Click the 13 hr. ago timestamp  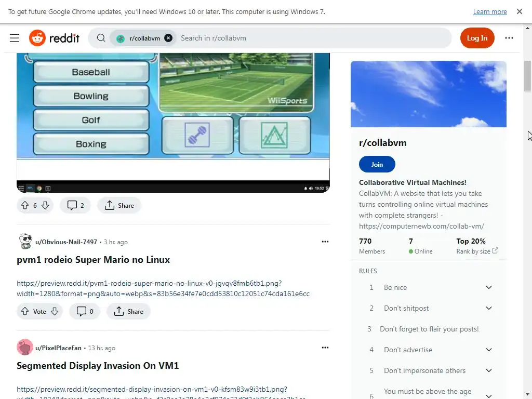click(x=102, y=348)
